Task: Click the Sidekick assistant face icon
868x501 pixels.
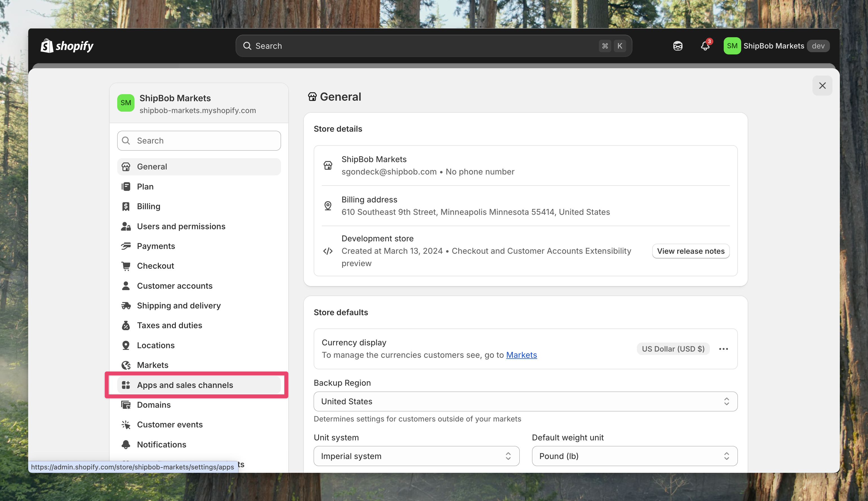Action: pyautogui.click(x=677, y=46)
